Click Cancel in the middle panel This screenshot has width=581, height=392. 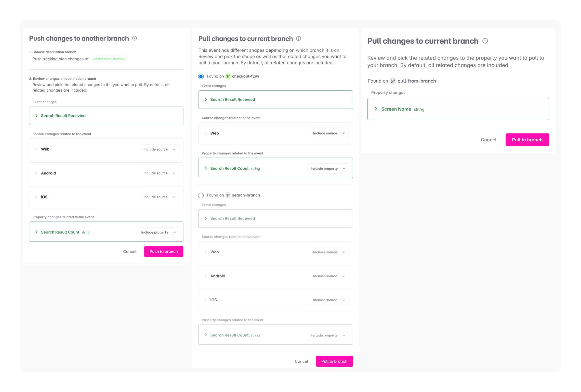[x=301, y=361]
